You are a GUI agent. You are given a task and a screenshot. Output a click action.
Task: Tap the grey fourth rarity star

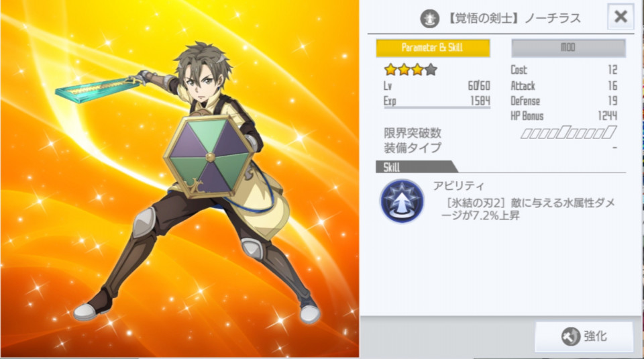point(431,70)
